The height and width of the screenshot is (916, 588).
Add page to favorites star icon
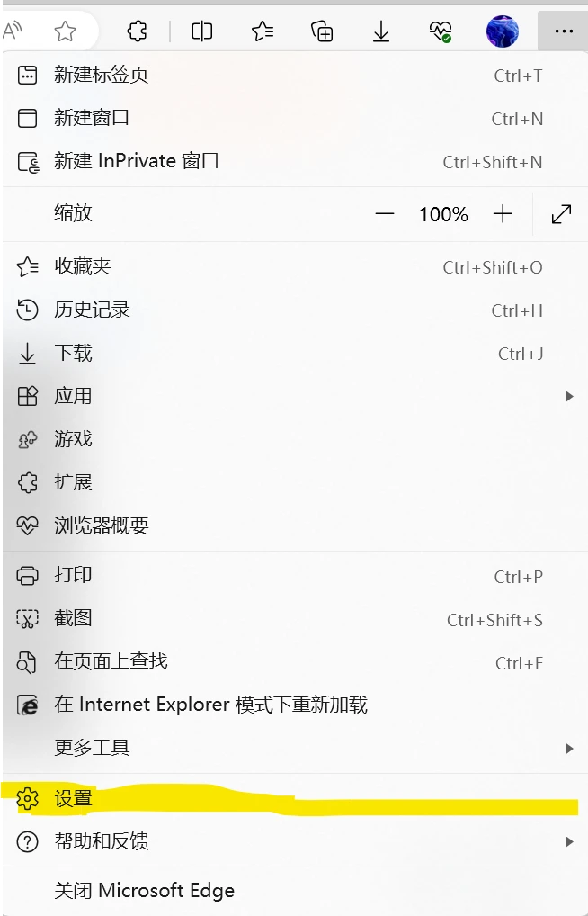65,31
